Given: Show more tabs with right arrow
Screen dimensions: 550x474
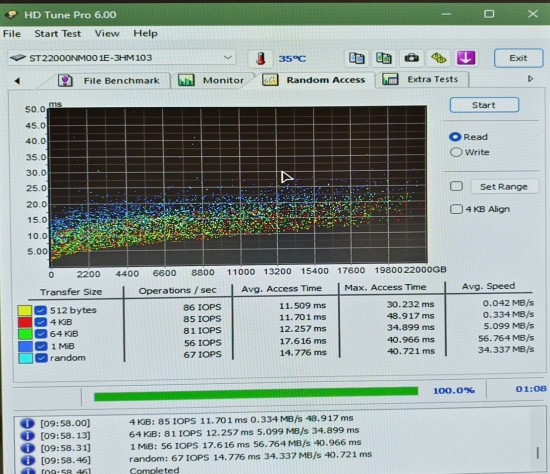Looking at the screenshot, I should tap(530, 79).
